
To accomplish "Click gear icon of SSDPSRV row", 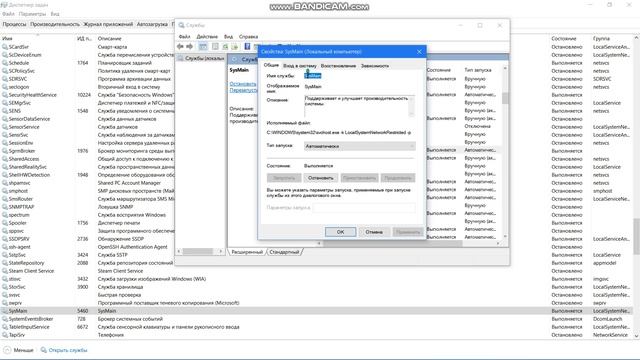I will [x=5, y=239].
